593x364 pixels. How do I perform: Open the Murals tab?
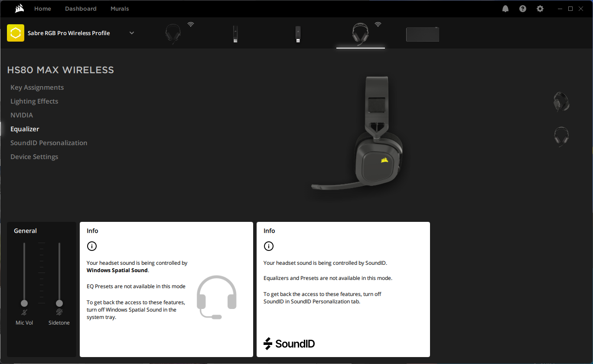click(120, 9)
